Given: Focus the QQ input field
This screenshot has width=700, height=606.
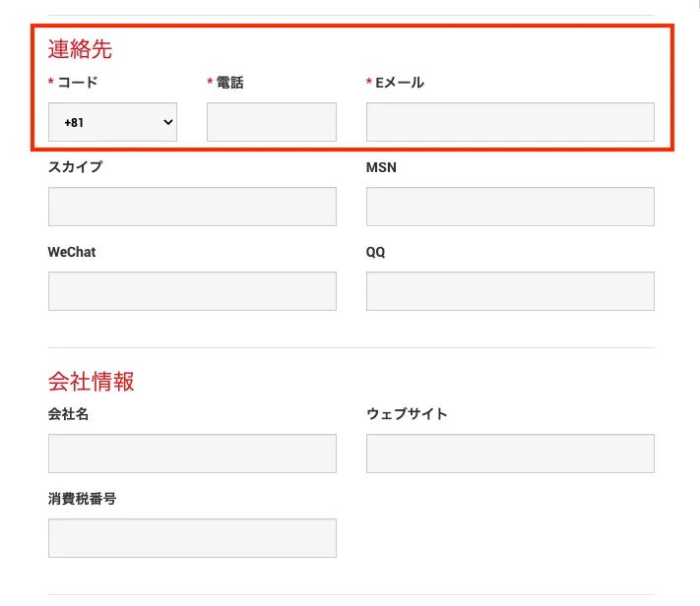Looking at the screenshot, I should click(510, 291).
